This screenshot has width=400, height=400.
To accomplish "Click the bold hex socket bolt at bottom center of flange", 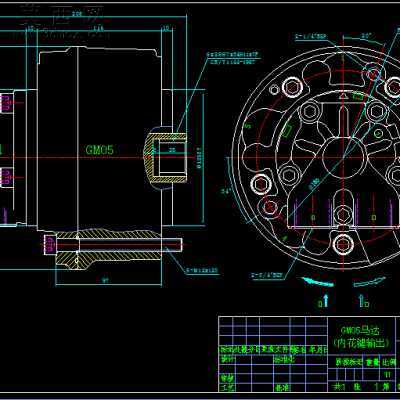I will coord(343,244).
